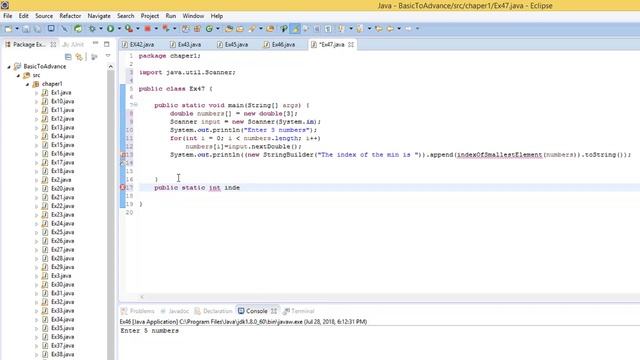Click the error marker on line 13
The height and width of the screenshot is (360, 640).
pos(122,155)
